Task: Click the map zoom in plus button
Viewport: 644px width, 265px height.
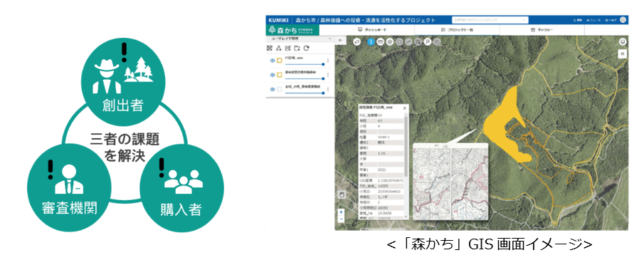Action: click(342, 212)
